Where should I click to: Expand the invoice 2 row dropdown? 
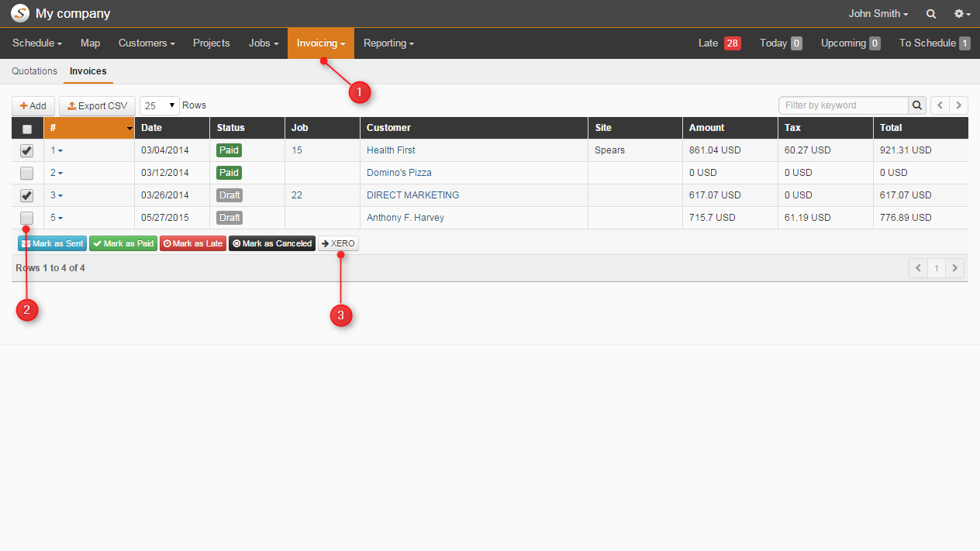[x=57, y=173]
